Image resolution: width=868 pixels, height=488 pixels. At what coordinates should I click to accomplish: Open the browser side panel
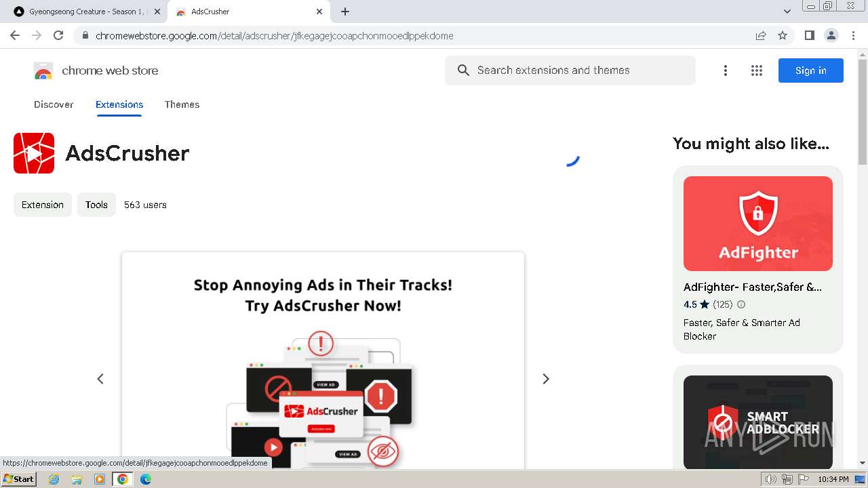pyautogui.click(x=810, y=35)
